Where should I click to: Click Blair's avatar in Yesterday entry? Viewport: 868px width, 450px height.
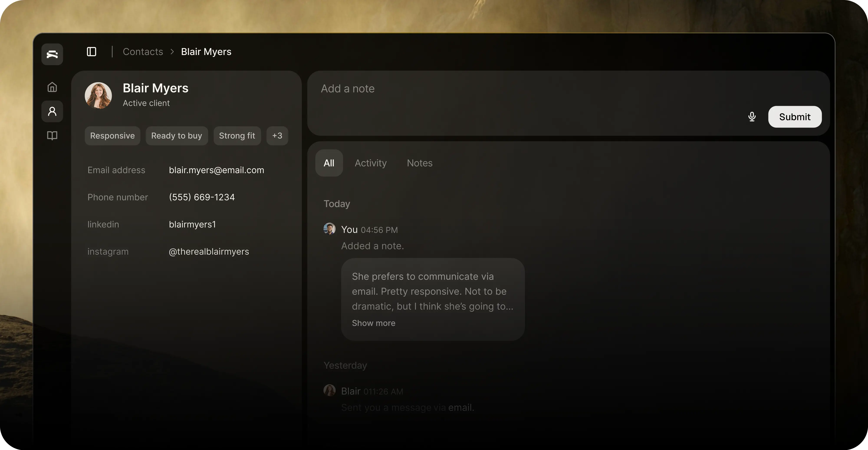pos(329,390)
